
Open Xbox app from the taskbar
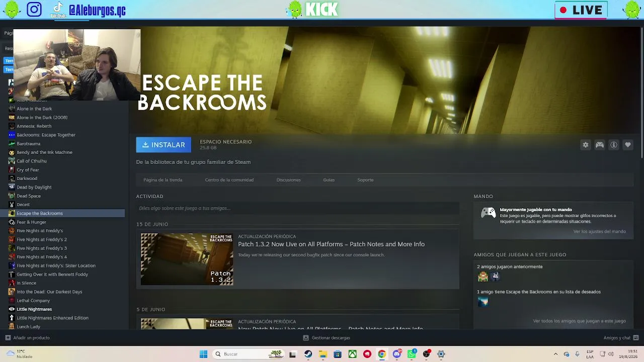pos(353,354)
